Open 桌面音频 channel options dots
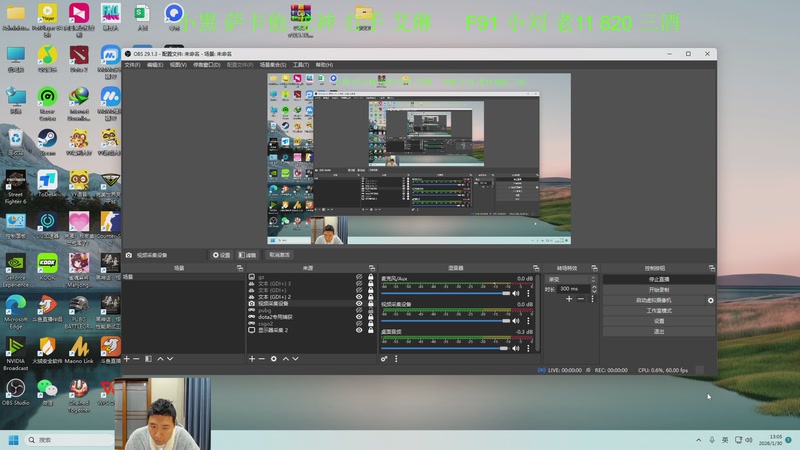Screen dimensions: 800x450 click(528, 348)
